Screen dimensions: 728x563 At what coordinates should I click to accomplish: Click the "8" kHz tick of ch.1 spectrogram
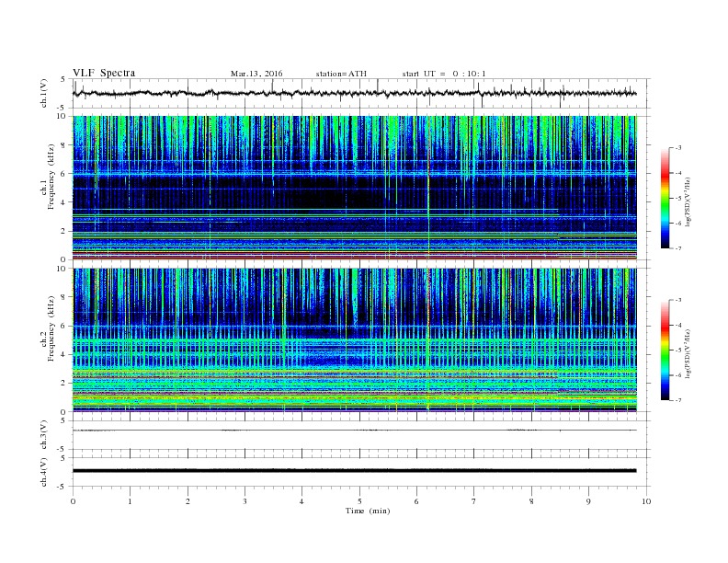coord(63,145)
